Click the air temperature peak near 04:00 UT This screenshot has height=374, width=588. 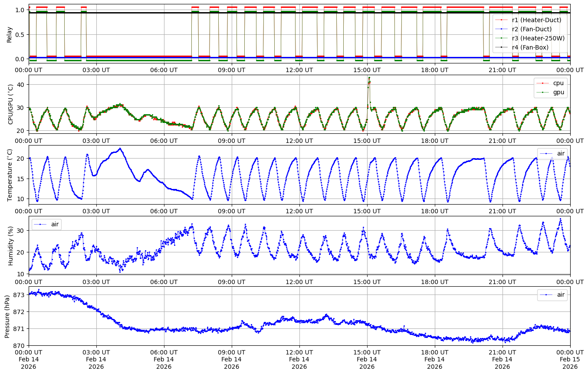coord(120,149)
